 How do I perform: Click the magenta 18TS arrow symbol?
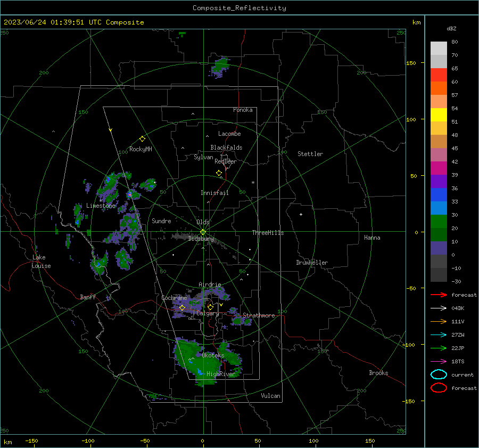coord(439,362)
